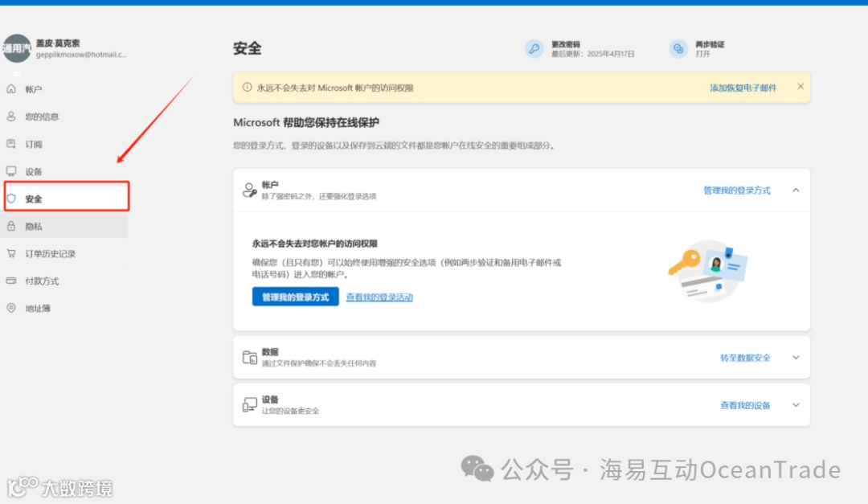
Task: Click the 添加恢复电子邮件 link
Action: pos(743,88)
